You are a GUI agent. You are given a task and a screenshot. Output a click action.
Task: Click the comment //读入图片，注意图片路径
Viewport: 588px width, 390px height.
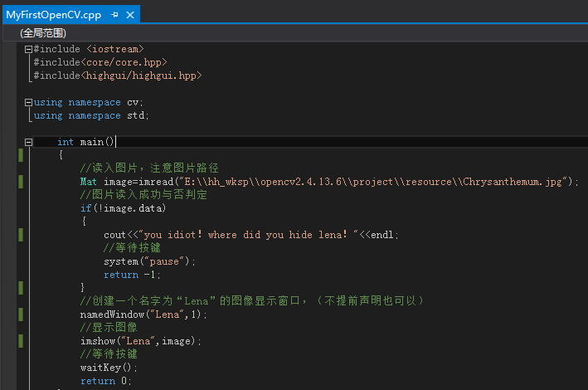[x=149, y=168]
